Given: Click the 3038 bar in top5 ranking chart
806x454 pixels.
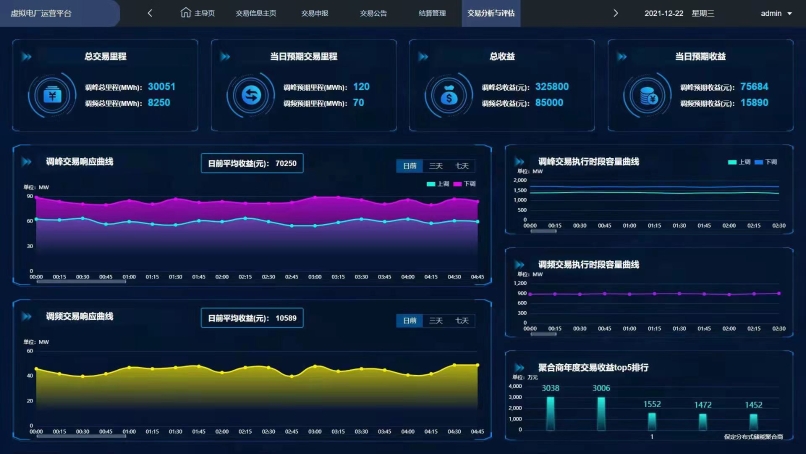Looking at the screenshot, I should click(x=551, y=412).
